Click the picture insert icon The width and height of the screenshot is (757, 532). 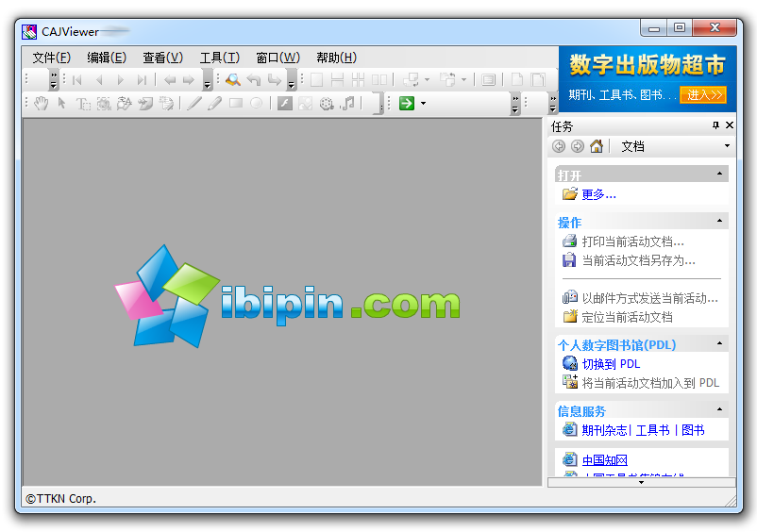305,103
